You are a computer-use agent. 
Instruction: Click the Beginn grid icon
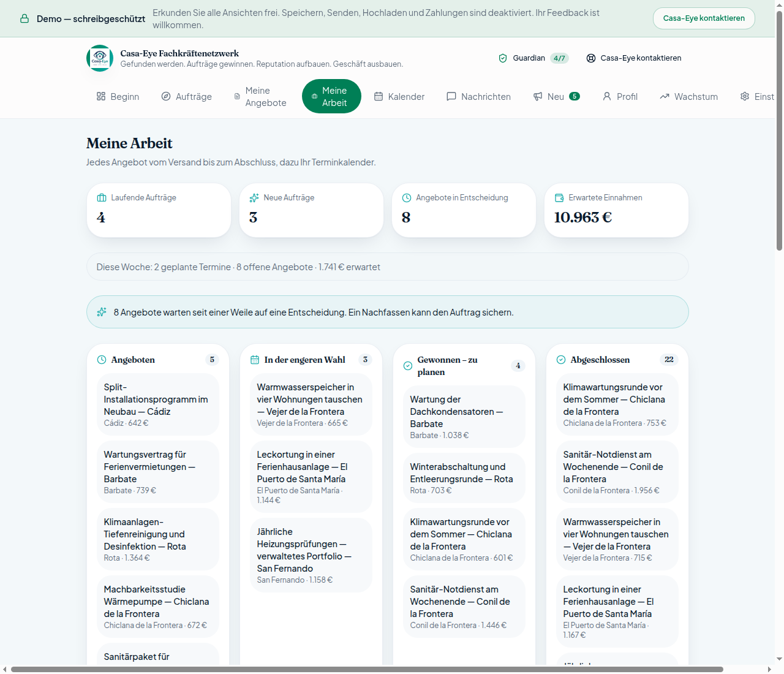click(101, 96)
